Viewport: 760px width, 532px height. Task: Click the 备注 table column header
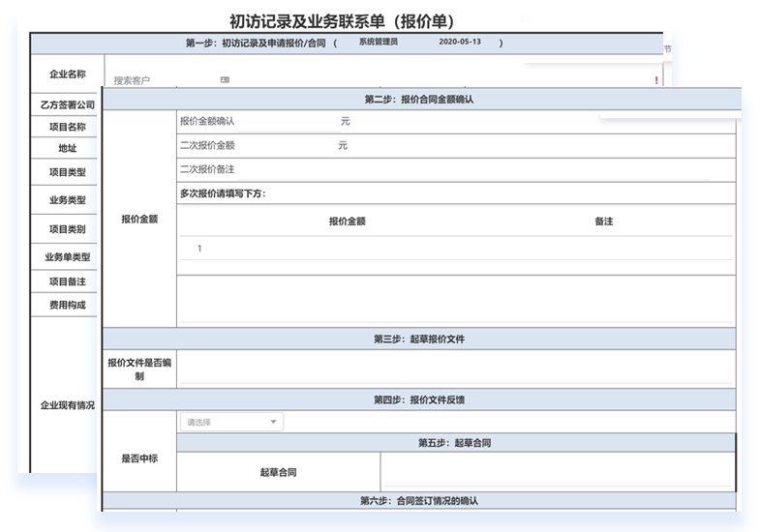pos(604,222)
